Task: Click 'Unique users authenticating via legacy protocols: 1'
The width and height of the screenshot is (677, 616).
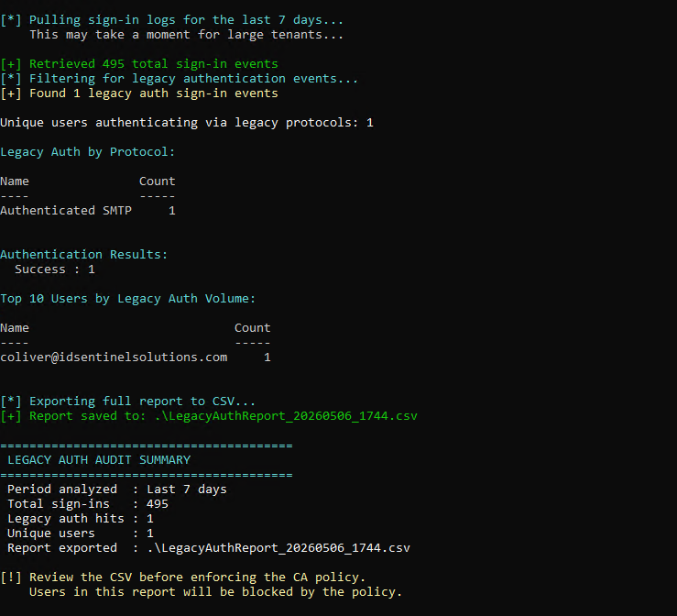Action: click(x=187, y=123)
